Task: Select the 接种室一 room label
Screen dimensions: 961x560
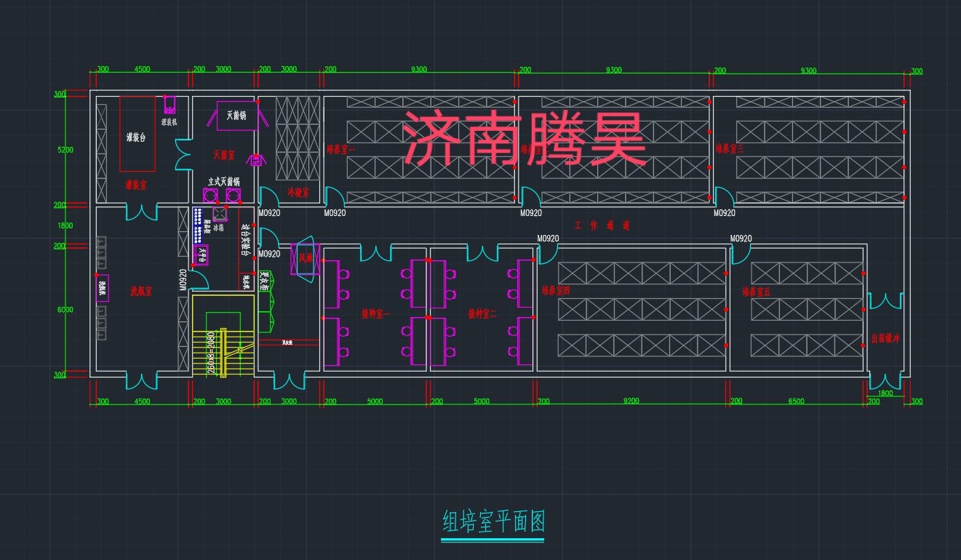Action: tap(376, 314)
